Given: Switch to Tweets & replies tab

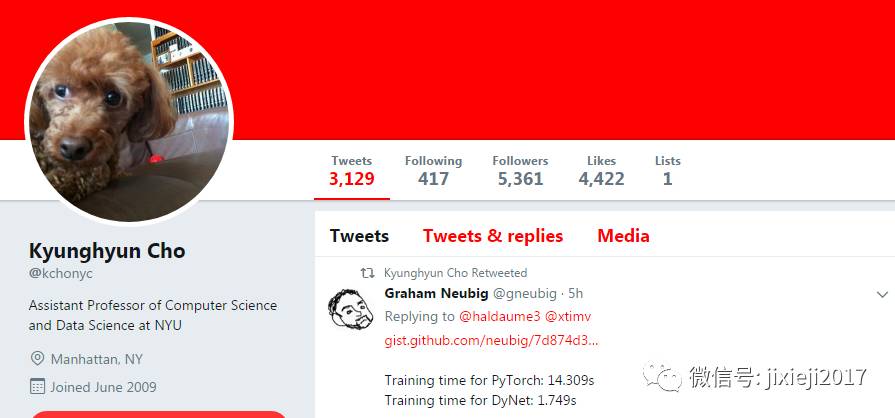Looking at the screenshot, I should 493,236.
